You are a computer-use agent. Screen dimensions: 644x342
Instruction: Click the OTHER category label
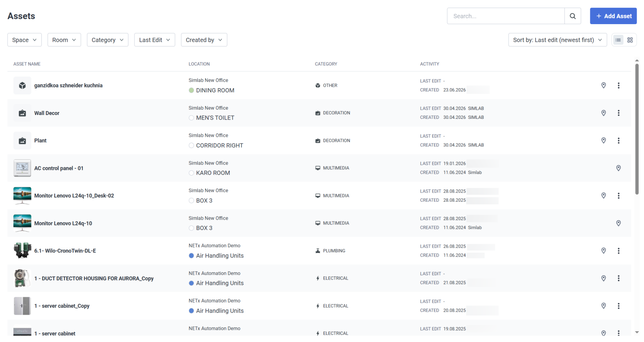tap(330, 85)
